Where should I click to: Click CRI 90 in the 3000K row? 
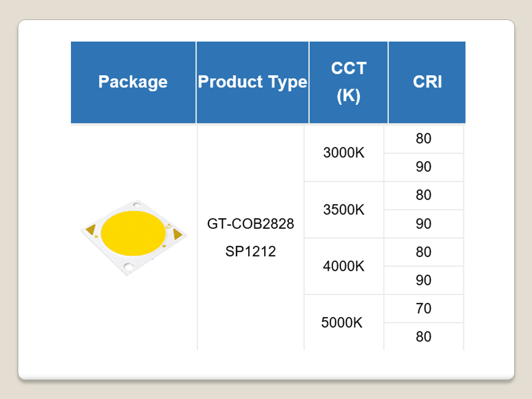tap(423, 167)
